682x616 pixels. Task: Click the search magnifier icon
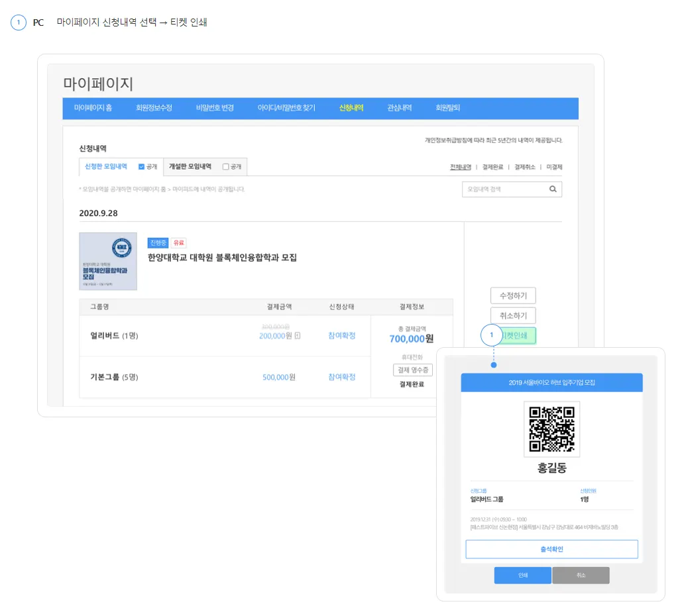[553, 189]
